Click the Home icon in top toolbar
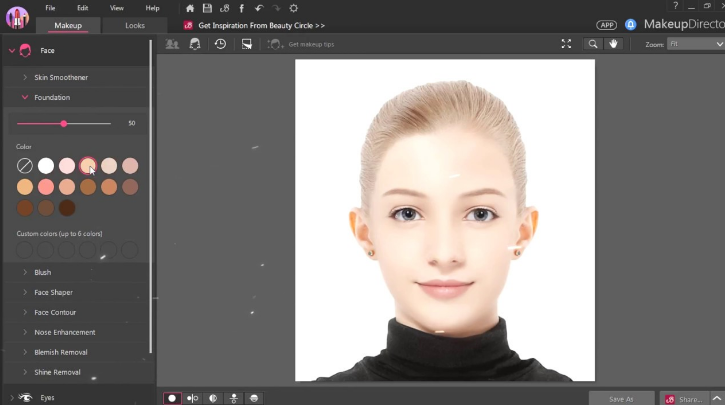Viewport: 725px width, 405px height. (190, 8)
